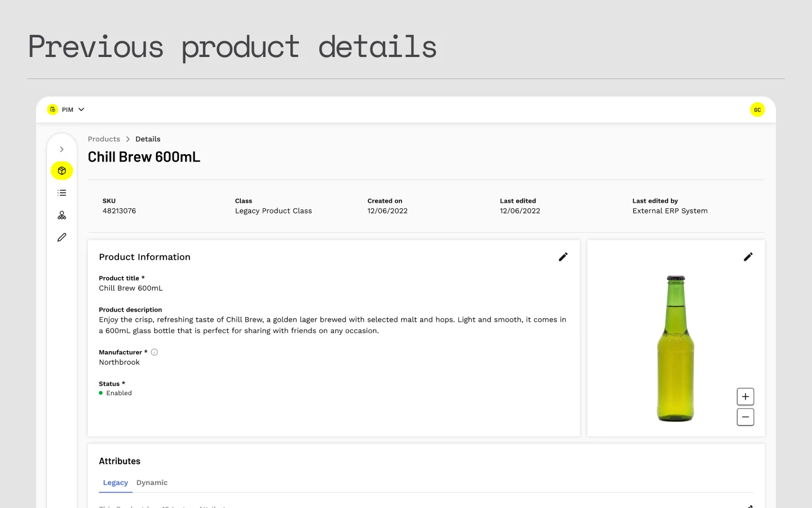The image size is (812, 508).
Task: Open the list icon in sidebar
Action: (62, 193)
